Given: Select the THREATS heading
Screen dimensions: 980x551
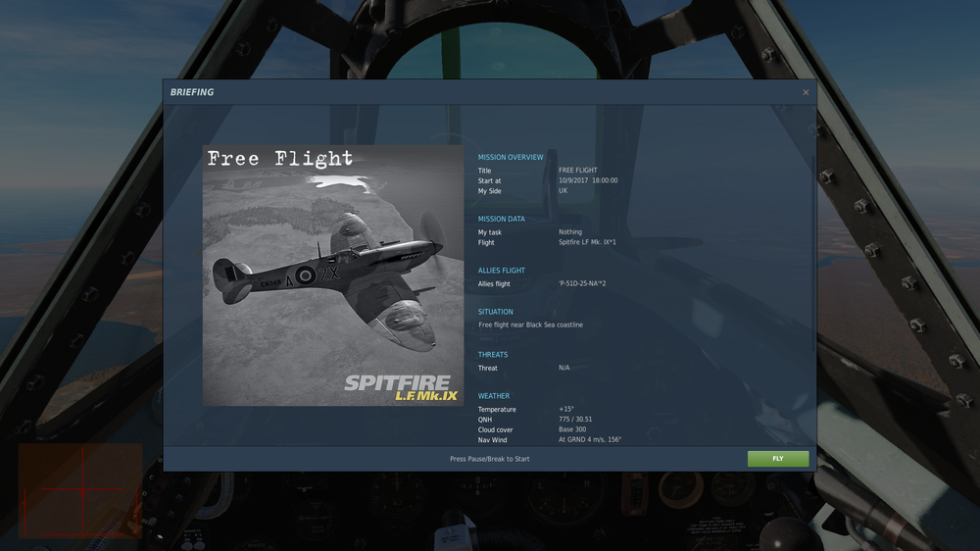Looking at the screenshot, I should [x=493, y=355].
